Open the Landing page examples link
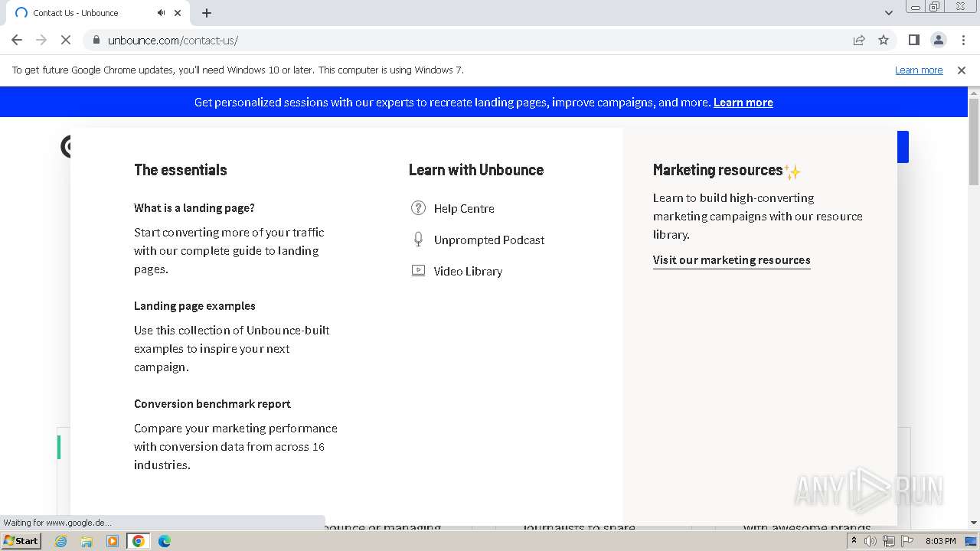Screen dimensions: 980x551 194,305
